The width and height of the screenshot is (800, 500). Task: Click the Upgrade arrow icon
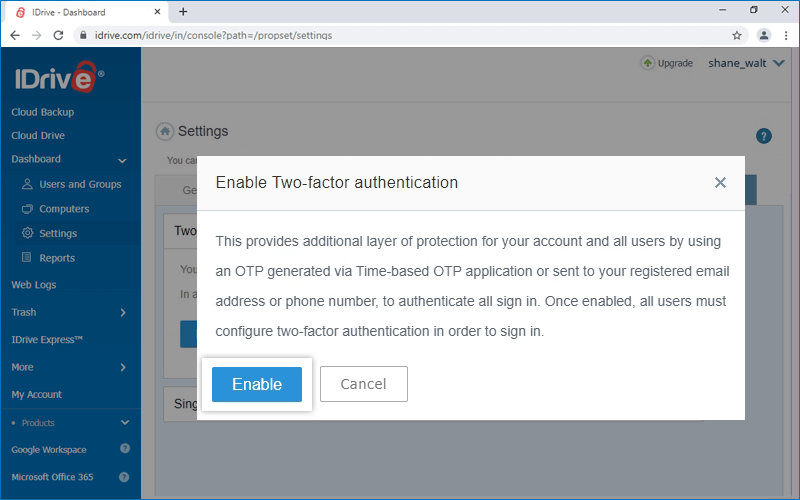(647, 63)
